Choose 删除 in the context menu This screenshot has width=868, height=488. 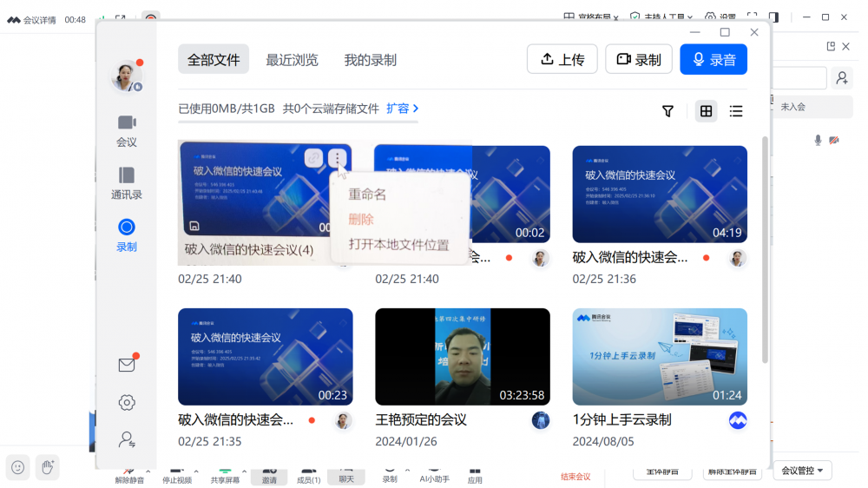point(361,220)
